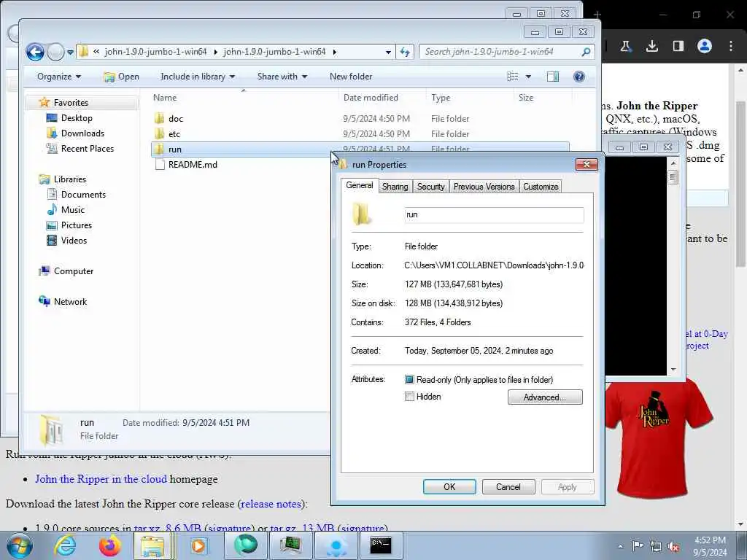Open Downloads in the navigation pane
This screenshot has height=560, width=747.
coord(82,133)
